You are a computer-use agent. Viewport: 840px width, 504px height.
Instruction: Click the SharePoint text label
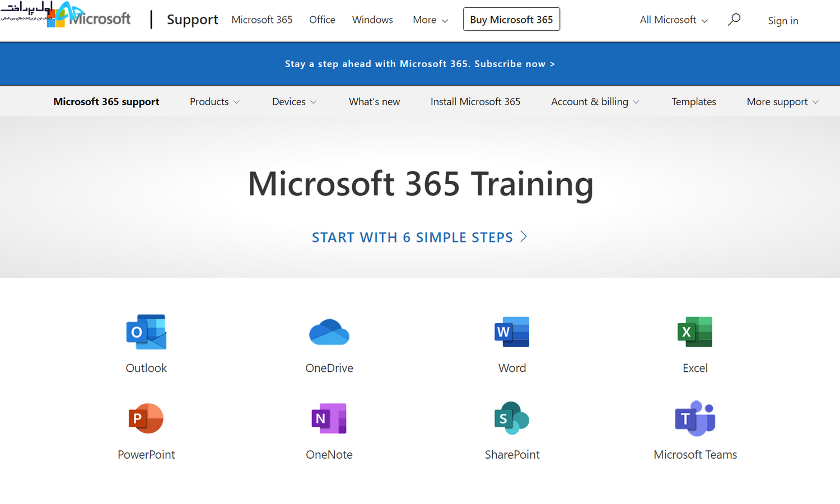point(512,455)
